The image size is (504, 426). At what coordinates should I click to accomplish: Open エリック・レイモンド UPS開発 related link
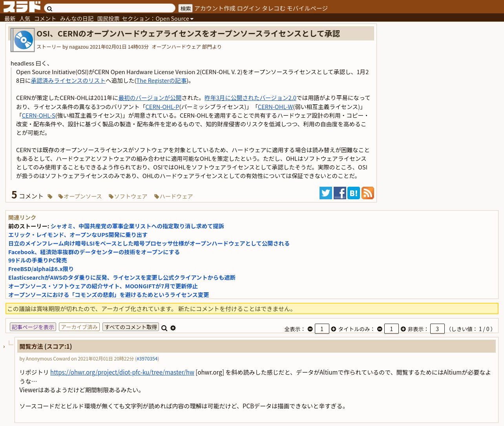[x=78, y=235]
